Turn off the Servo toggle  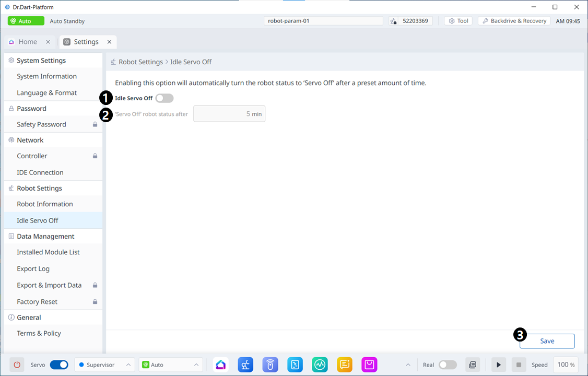[x=59, y=365]
